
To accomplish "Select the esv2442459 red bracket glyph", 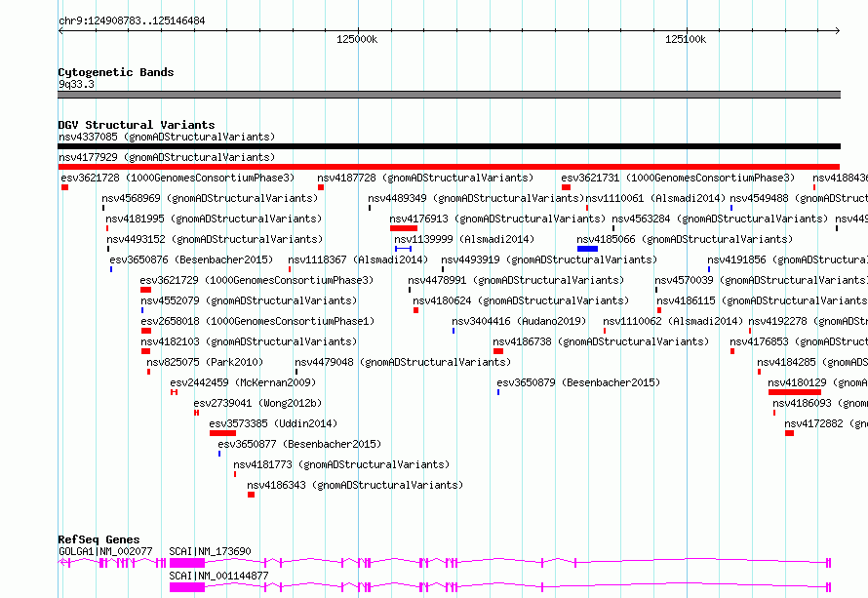I will pos(174,392).
